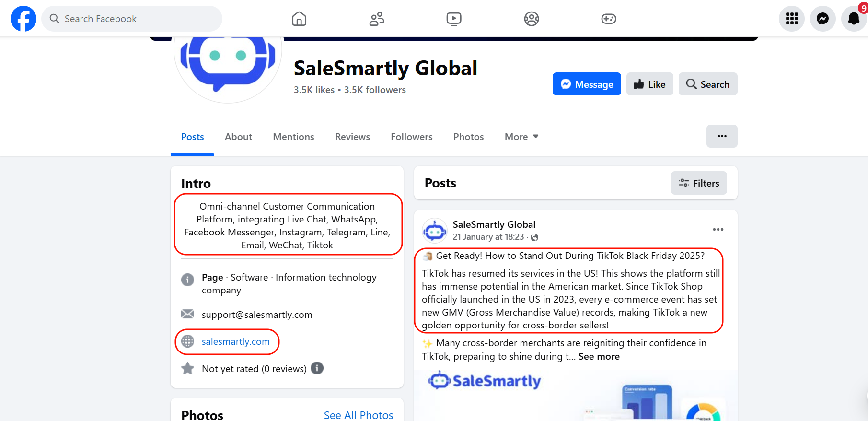This screenshot has height=421, width=868.
Task: Open the Watch video icon
Action: click(454, 19)
